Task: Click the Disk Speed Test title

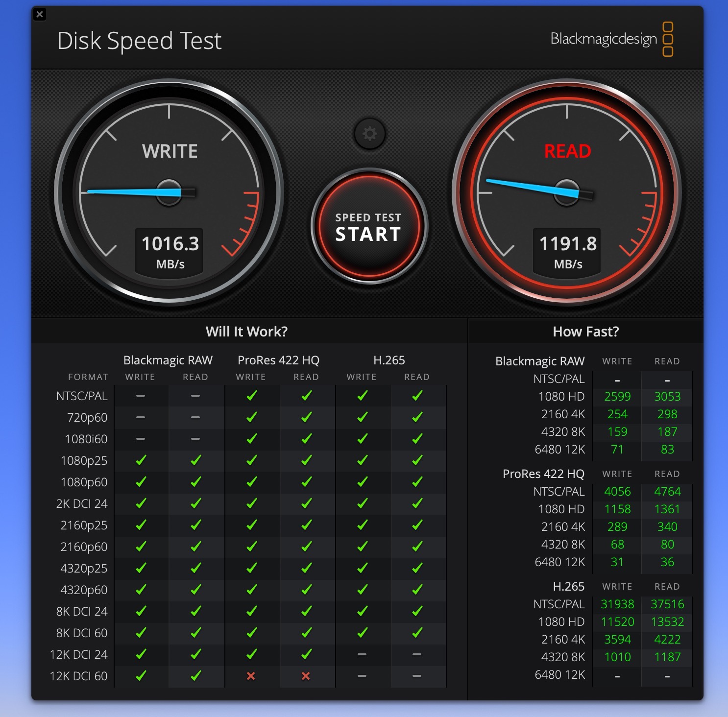Action: point(140,41)
